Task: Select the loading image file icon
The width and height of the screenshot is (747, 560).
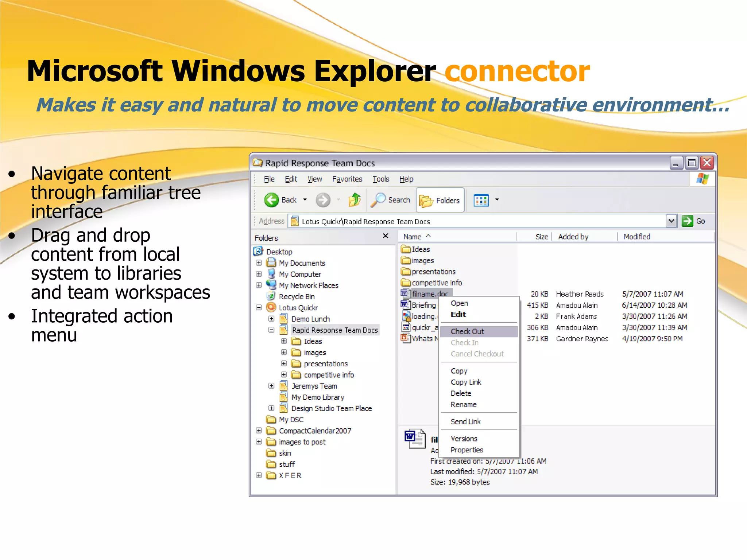Action: click(x=406, y=316)
